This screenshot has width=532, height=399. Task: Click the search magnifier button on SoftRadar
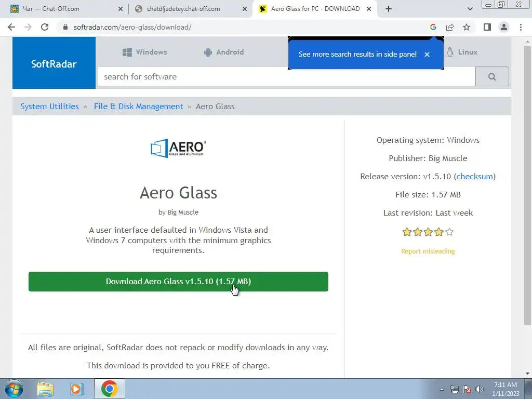coord(492,77)
